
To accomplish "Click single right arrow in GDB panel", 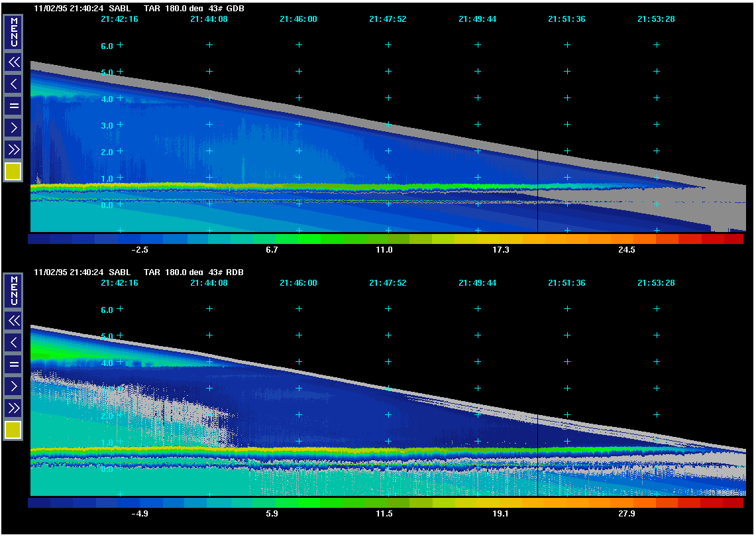I will click(x=13, y=127).
